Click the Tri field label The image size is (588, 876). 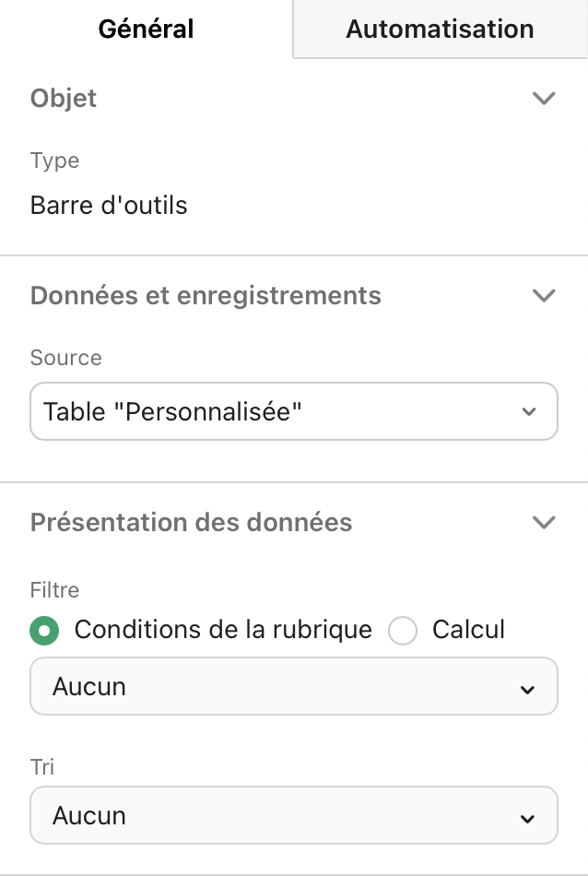coord(42,766)
